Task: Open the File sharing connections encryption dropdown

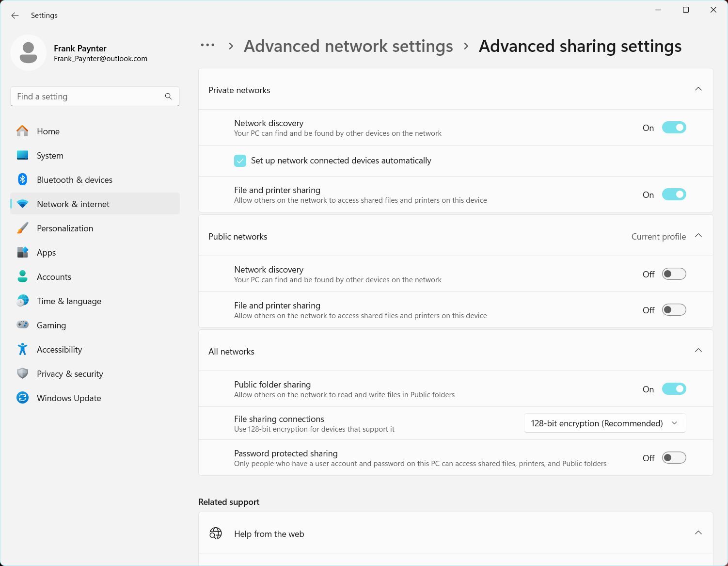Action: click(605, 423)
